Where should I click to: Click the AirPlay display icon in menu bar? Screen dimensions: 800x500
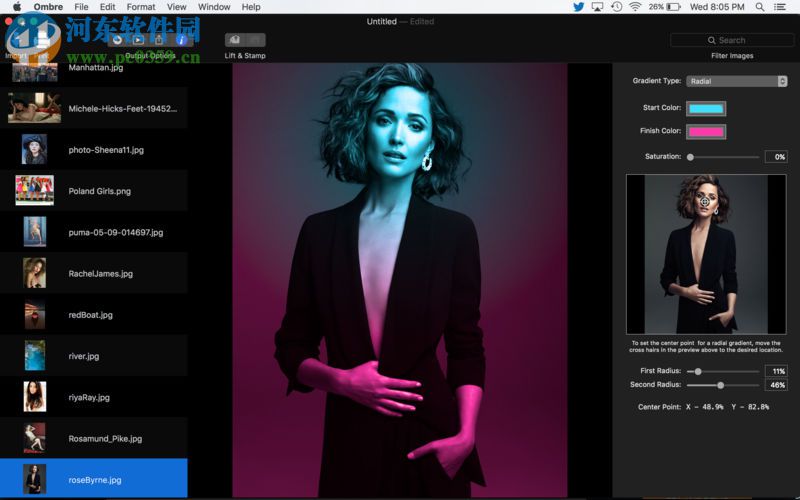[x=597, y=7]
